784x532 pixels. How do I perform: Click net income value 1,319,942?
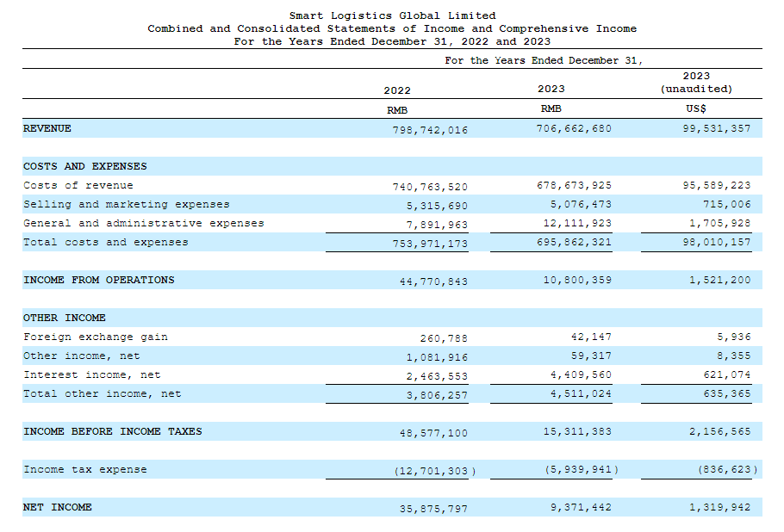coord(720,508)
